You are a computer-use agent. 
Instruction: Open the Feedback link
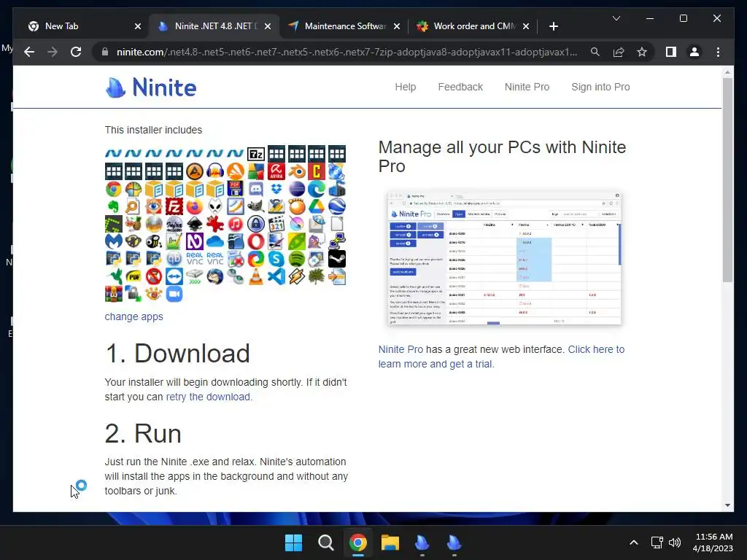[460, 87]
